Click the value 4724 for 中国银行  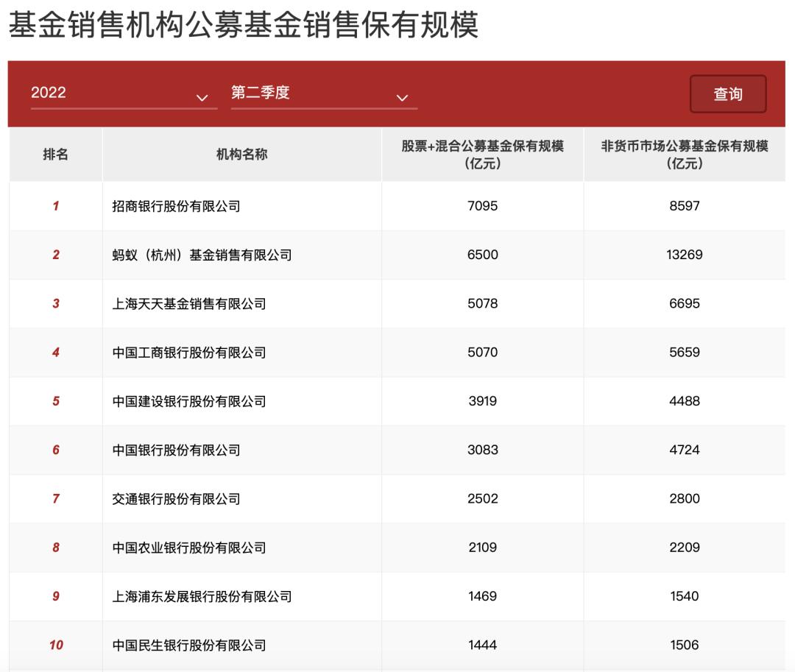coord(685,450)
